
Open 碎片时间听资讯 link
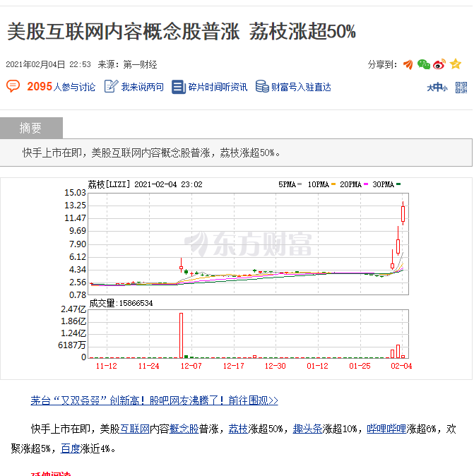click(x=218, y=87)
